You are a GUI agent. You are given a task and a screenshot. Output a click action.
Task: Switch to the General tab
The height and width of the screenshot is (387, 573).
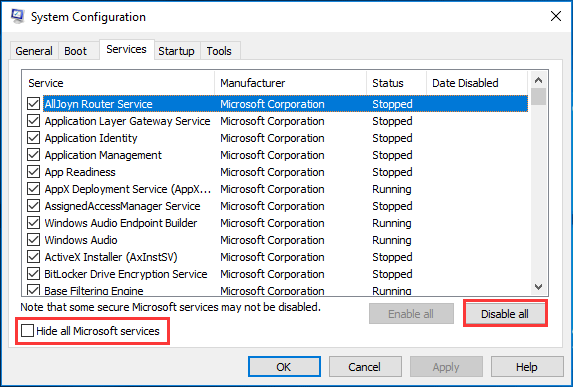click(34, 51)
